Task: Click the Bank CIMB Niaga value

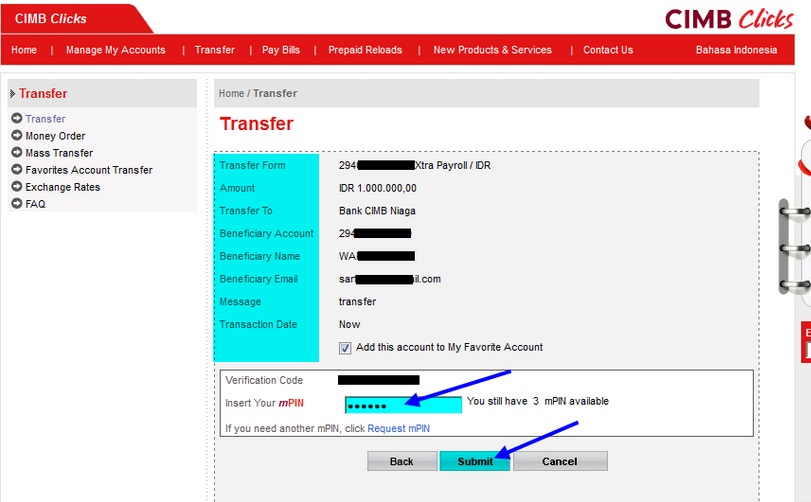Action: (377, 211)
